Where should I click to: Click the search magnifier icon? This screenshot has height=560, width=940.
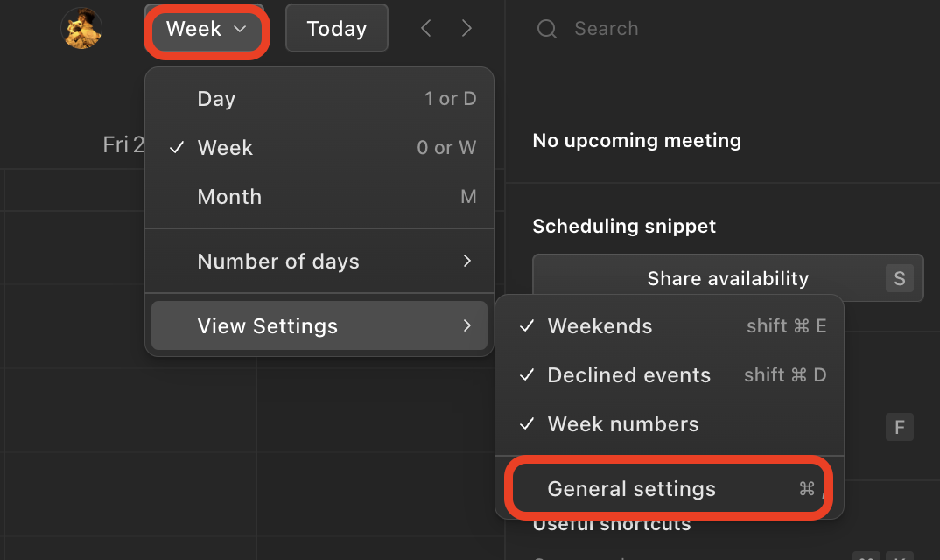pyautogui.click(x=547, y=29)
